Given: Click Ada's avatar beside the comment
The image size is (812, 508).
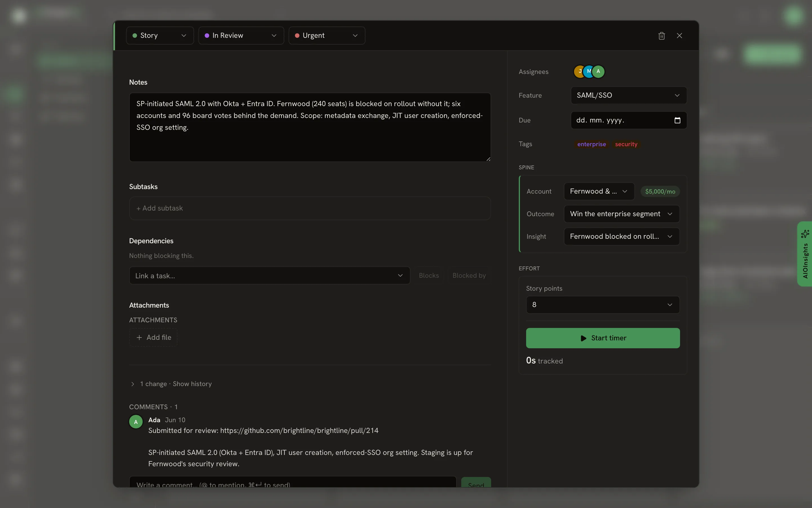Looking at the screenshot, I should pyautogui.click(x=136, y=422).
